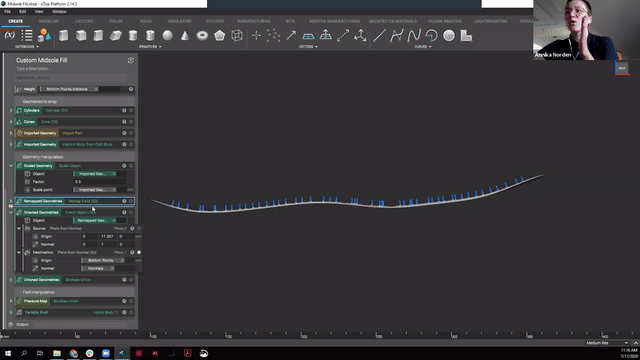This screenshot has width=640, height=360.
Task: Expand the Import Part Imported Geometry block
Action: pyautogui.click(x=11, y=133)
